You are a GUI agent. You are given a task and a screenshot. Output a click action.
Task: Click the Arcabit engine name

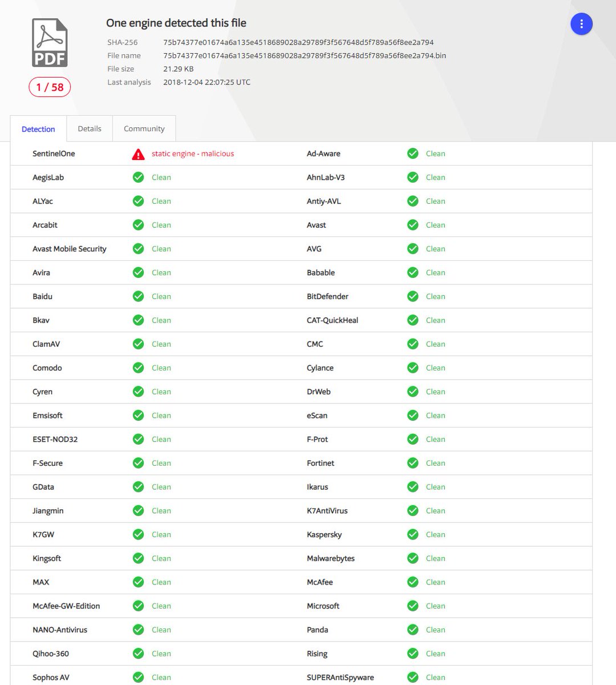(x=45, y=225)
